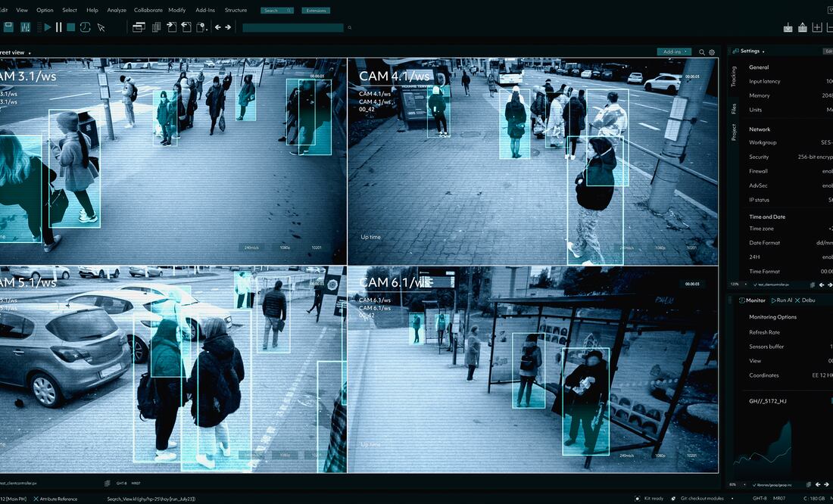Click the Search field in menu bar

[276, 11]
